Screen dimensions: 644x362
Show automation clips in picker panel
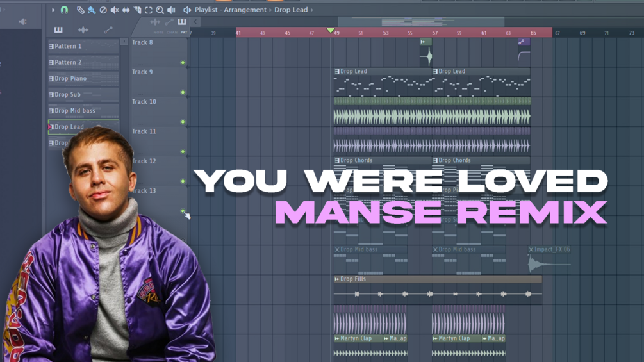108,30
